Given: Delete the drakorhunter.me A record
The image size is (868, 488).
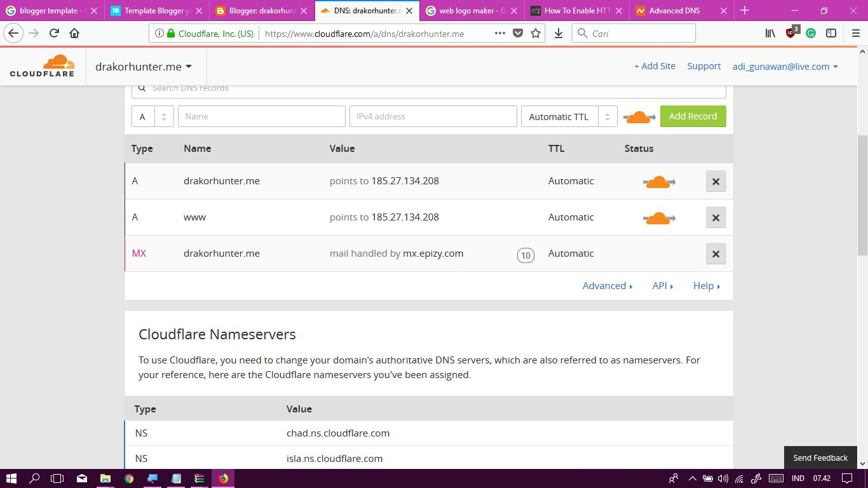Looking at the screenshot, I should pos(715,181).
